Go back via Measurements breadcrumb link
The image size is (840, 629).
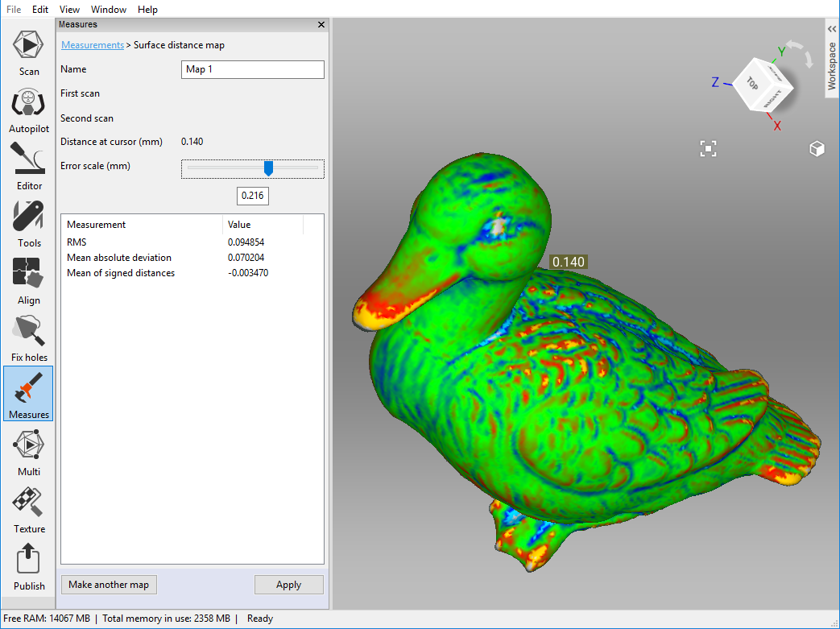pos(93,45)
